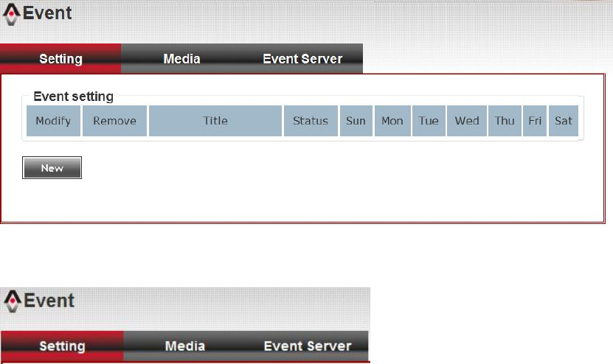
Task: Select Media tab in lower Event panel
Action: (x=185, y=346)
